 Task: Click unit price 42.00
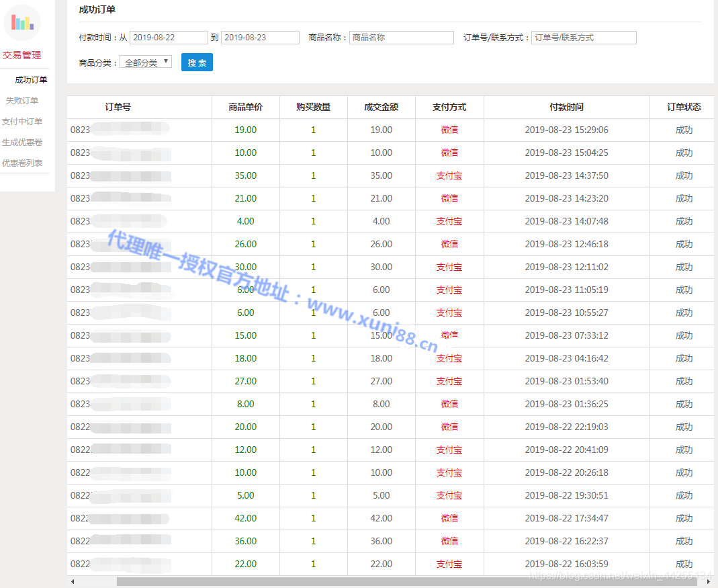245,518
